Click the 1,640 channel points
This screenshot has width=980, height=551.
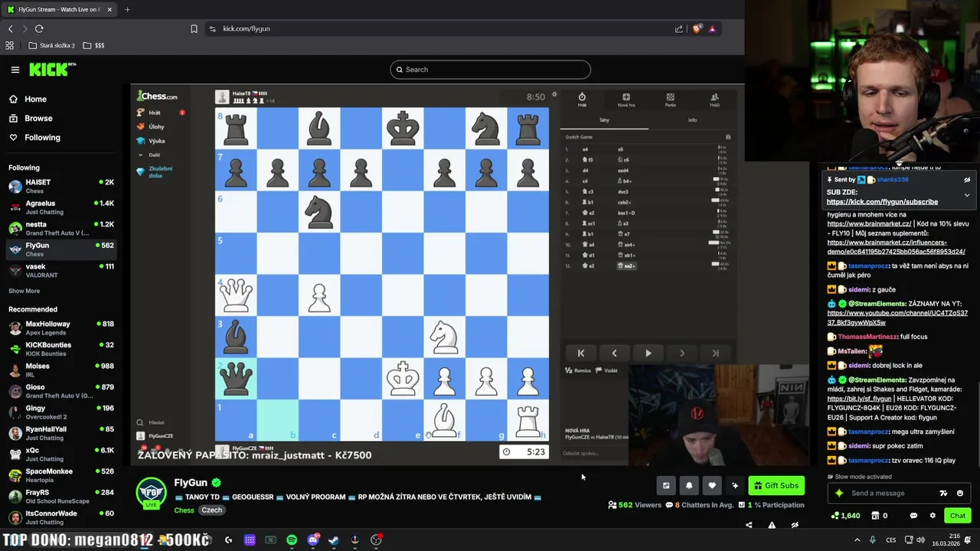coord(845,516)
